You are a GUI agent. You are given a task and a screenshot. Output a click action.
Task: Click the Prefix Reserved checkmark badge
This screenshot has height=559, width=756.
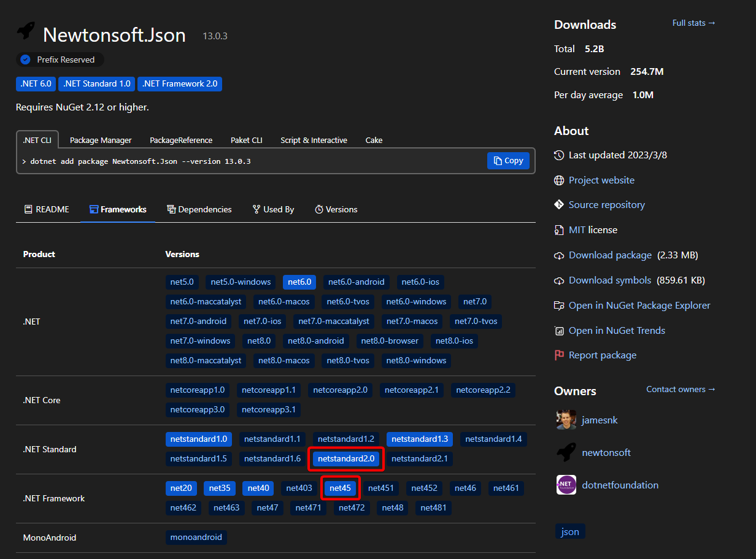[x=25, y=60]
